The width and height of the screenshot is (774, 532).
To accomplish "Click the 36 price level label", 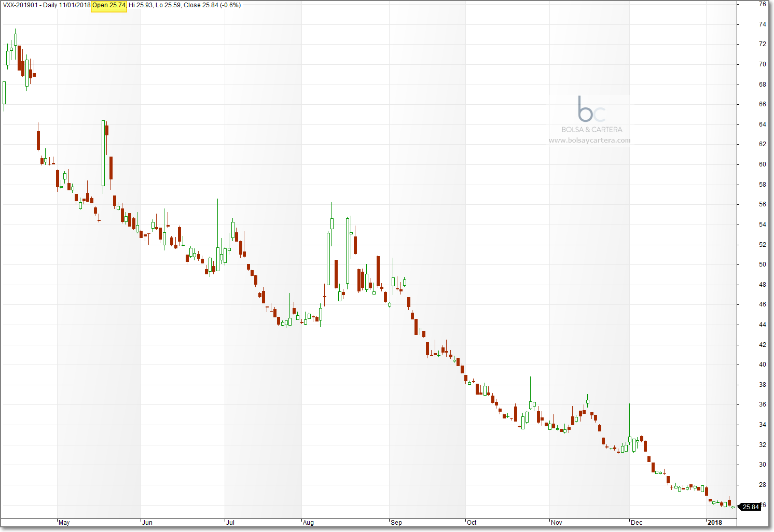I will click(x=762, y=404).
